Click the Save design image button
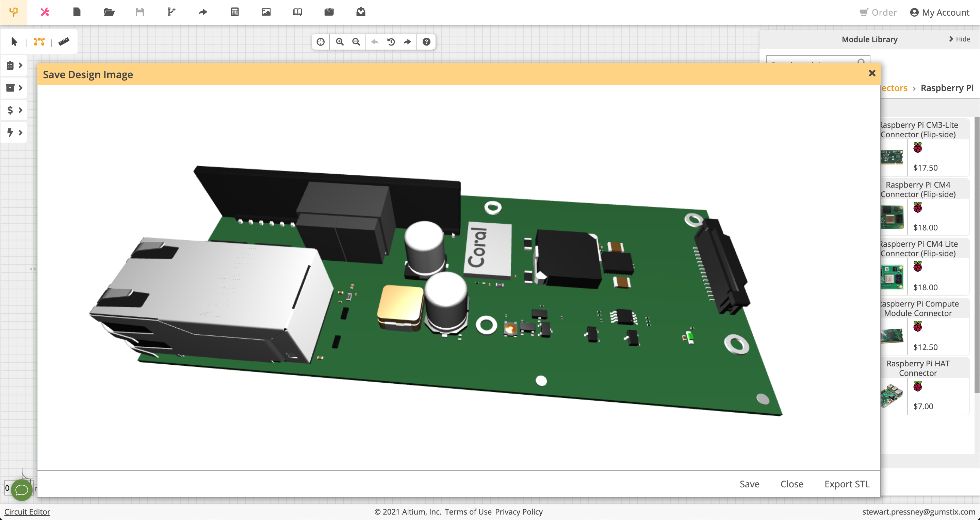The image size is (980, 520). tap(749, 484)
